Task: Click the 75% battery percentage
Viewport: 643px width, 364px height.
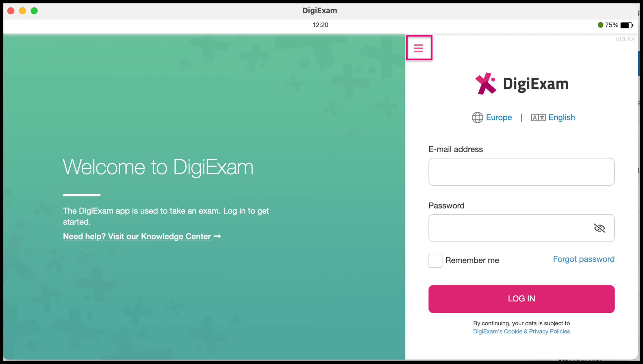Action: (612, 25)
